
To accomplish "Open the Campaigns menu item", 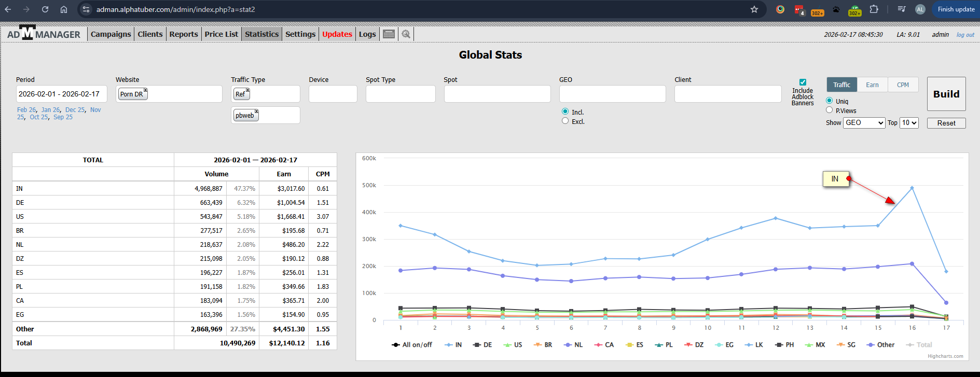I will 111,34.
